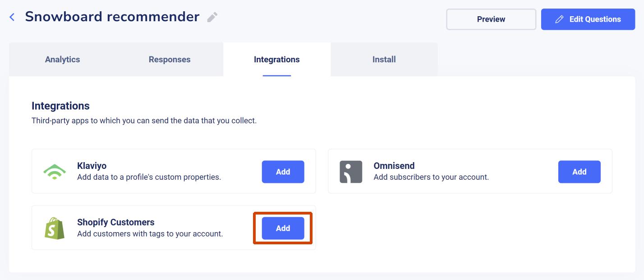Click the pencil icon inside Edit Questions

(559, 19)
